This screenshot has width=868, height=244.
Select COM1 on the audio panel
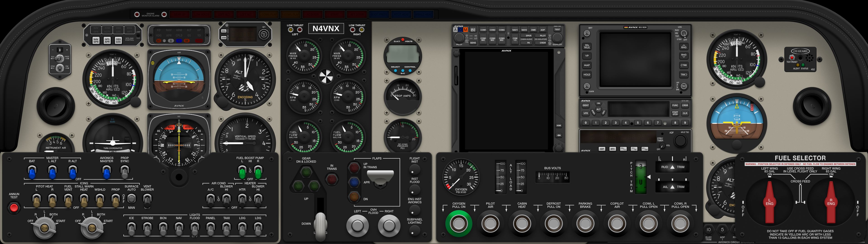tap(483, 30)
